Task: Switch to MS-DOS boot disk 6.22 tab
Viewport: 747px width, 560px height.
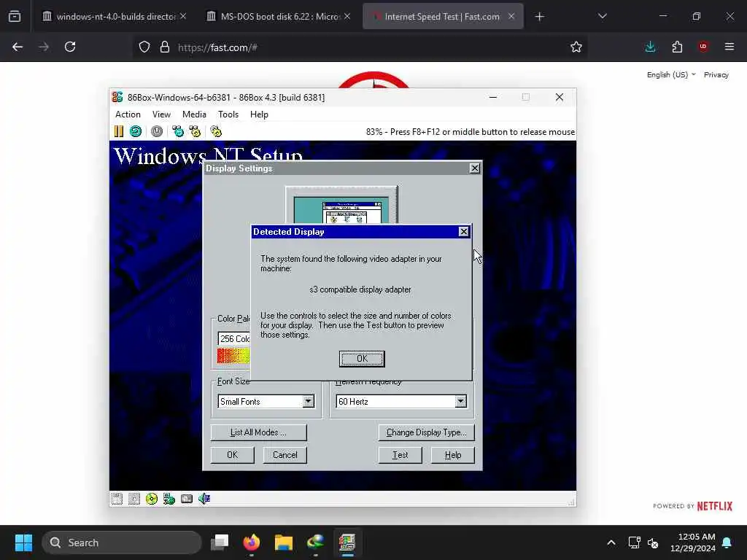Action: pyautogui.click(x=279, y=16)
